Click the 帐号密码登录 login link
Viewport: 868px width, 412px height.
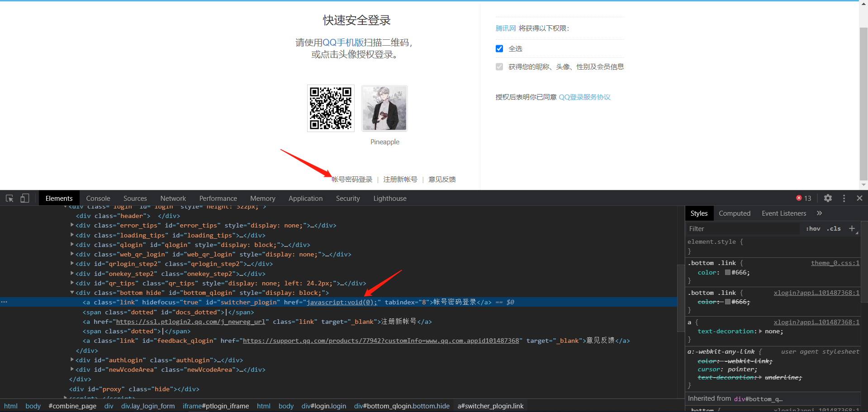(x=351, y=179)
